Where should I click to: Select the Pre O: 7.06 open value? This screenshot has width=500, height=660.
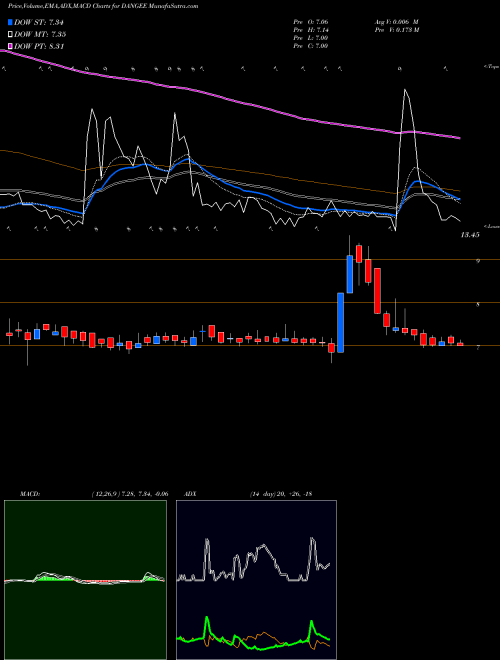click(x=311, y=21)
